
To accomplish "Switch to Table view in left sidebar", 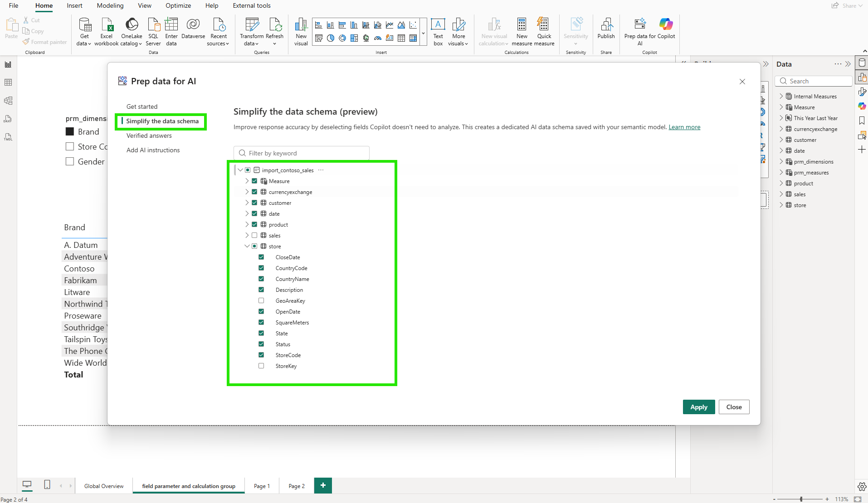I will 8,82.
